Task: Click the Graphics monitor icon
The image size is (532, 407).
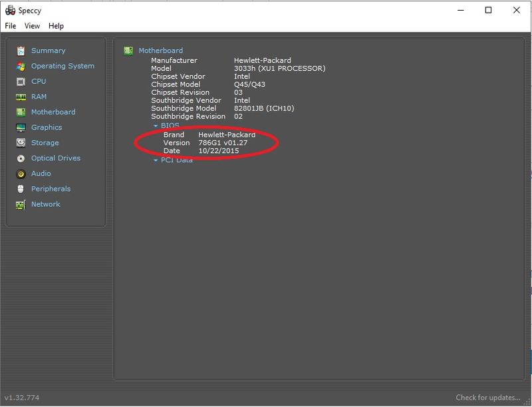Action: (x=21, y=128)
